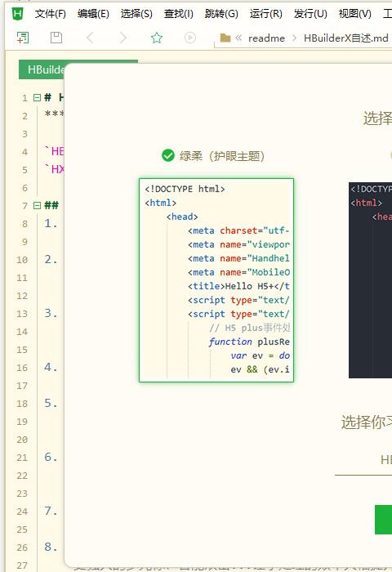
Task: Open the 查找(I) menu
Action: click(179, 14)
